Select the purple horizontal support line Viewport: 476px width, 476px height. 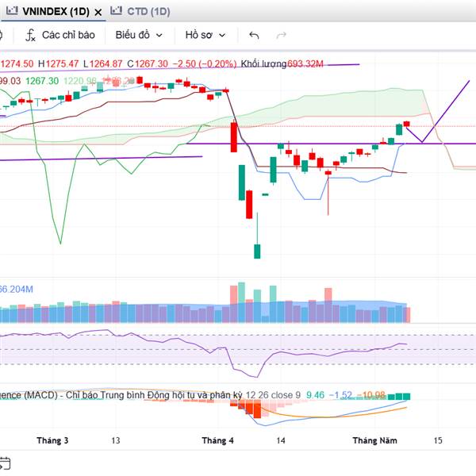pos(331,144)
